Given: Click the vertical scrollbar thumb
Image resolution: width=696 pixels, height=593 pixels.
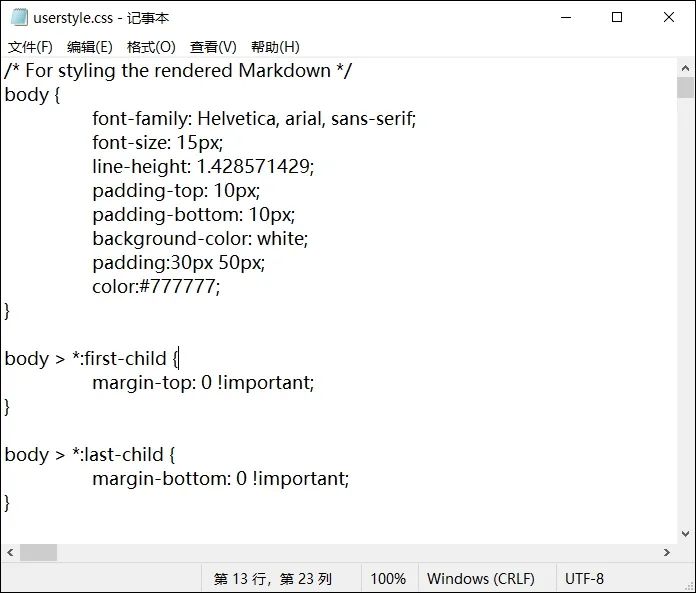Looking at the screenshot, I should click(x=686, y=87).
